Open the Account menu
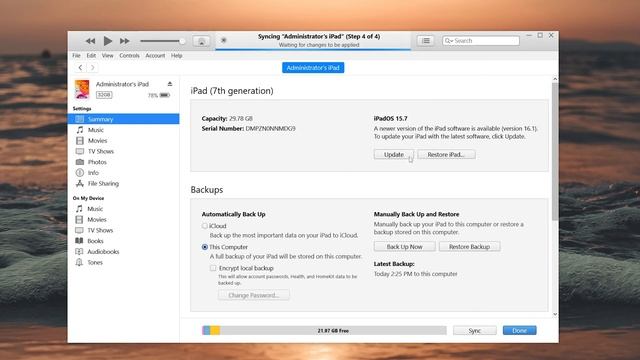The width and height of the screenshot is (640, 360). coord(155,56)
